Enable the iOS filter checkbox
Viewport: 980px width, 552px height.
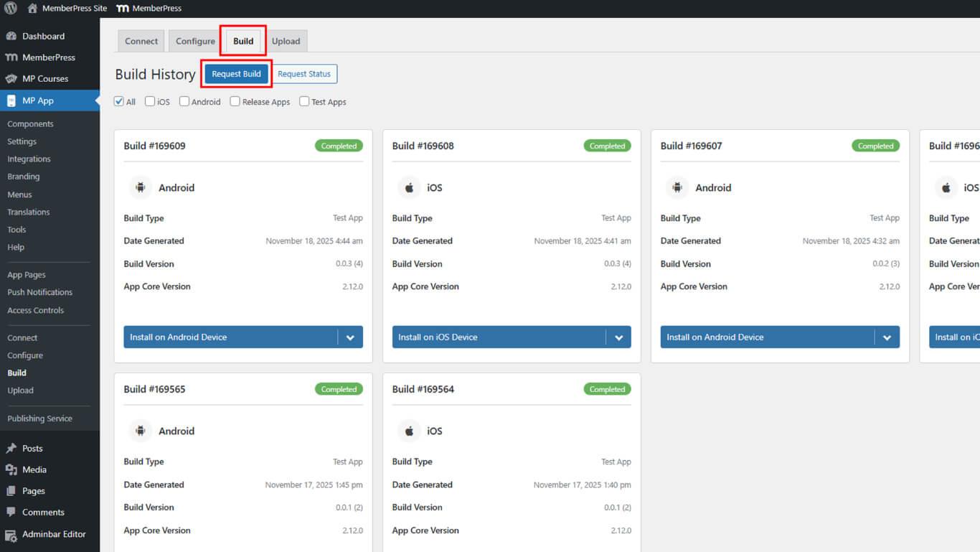(150, 101)
